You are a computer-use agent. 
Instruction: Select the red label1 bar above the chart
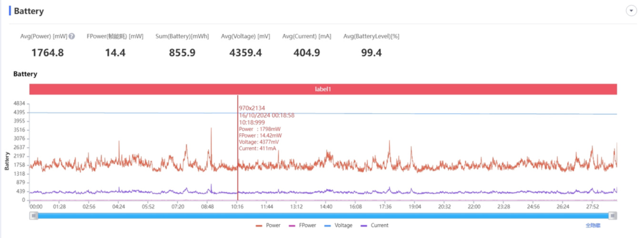pyautogui.click(x=323, y=89)
